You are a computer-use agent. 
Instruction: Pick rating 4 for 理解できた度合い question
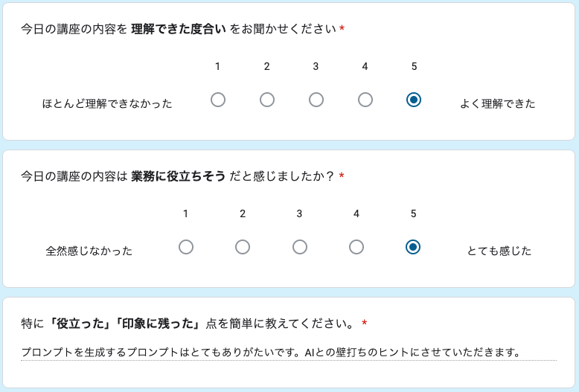(365, 100)
